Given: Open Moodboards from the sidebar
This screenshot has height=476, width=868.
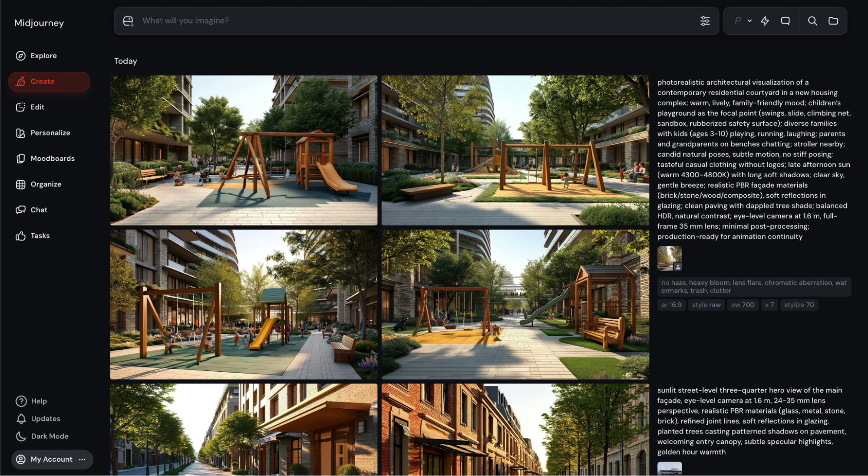Looking at the screenshot, I should [x=52, y=159].
